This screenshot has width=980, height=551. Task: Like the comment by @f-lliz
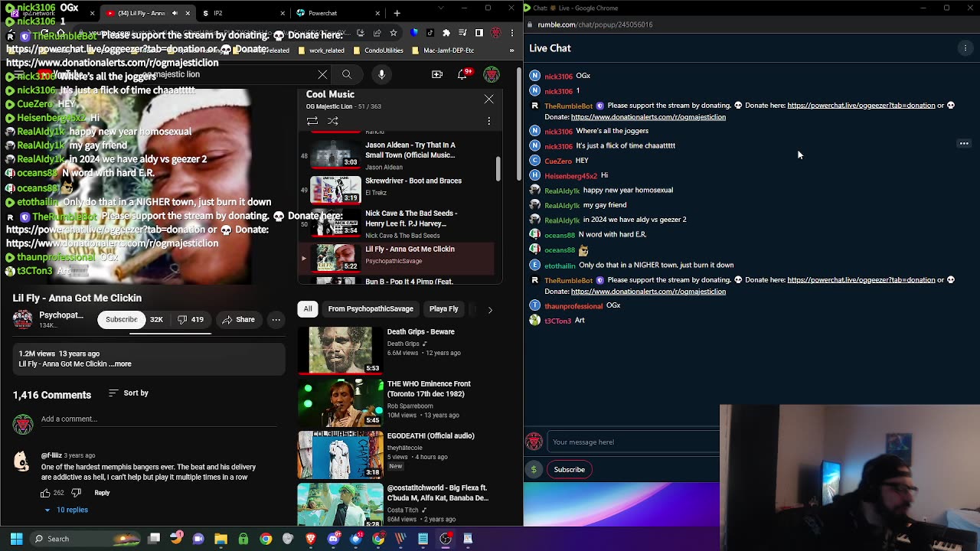[x=45, y=493]
